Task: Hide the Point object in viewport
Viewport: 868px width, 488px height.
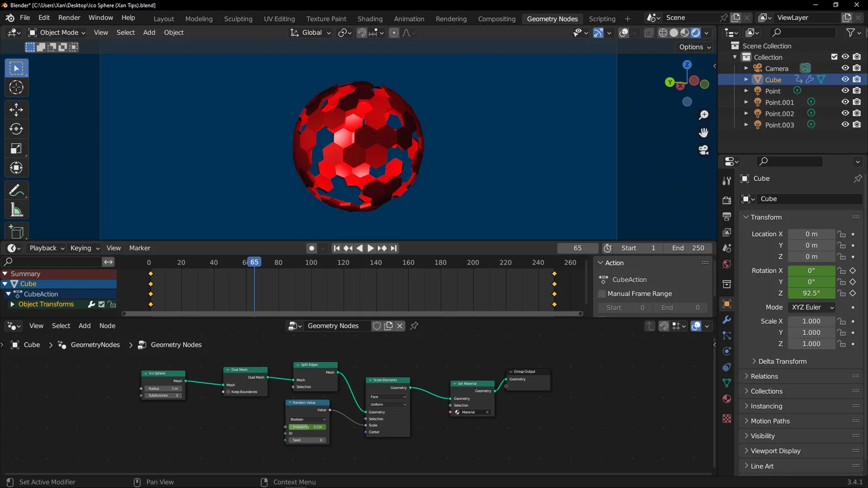Action: click(x=845, y=91)
